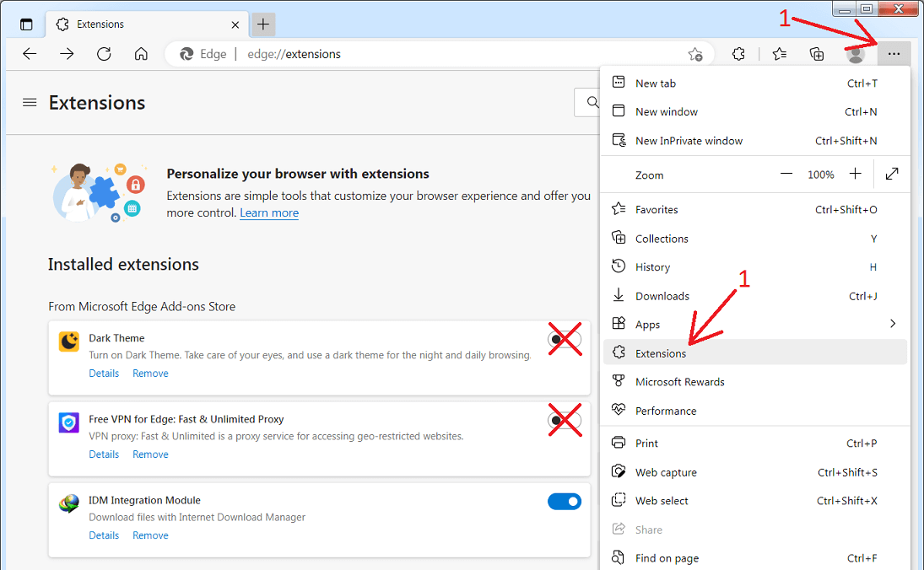Open a New InPrivate window from the menu
Viewport: 924px width, 570px height.
[689, 140]
